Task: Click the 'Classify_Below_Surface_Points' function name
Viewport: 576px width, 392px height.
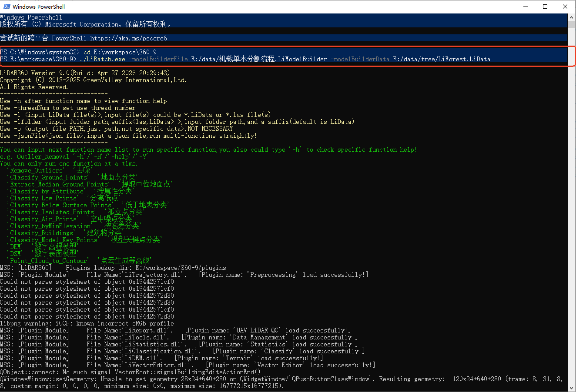Action: click(61, 205)
